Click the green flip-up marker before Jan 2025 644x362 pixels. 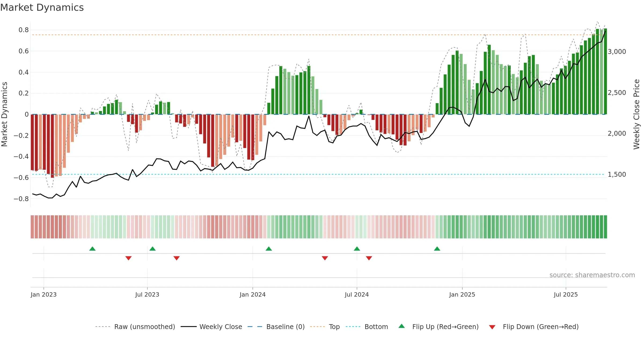[437, 249]
